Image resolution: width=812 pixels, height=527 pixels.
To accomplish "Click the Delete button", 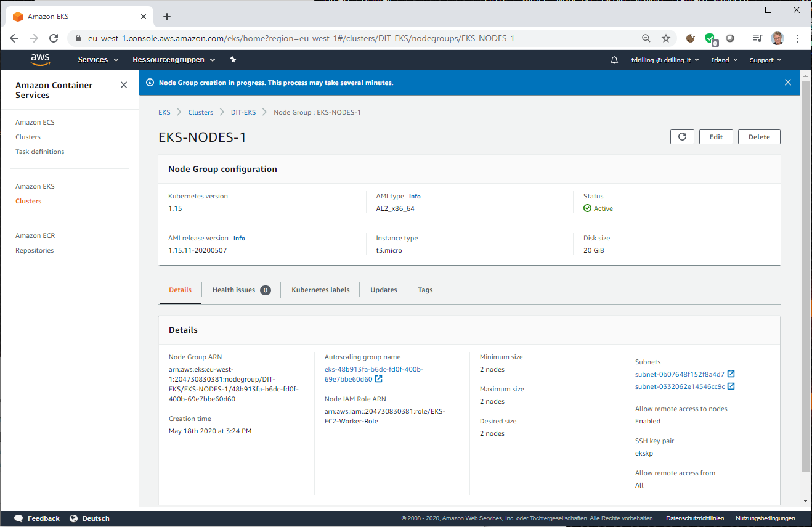I will [759, 137].
